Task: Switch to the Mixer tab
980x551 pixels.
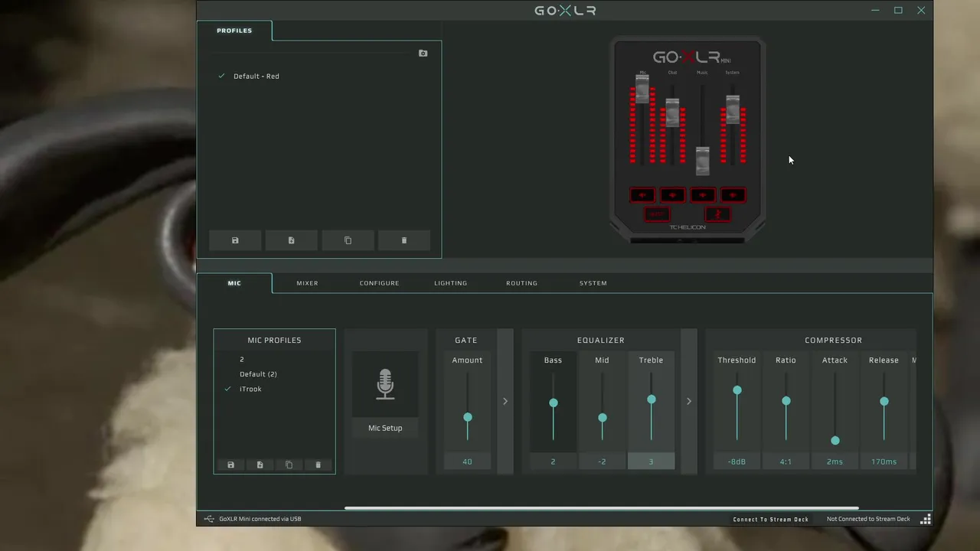Action: (x=307, y=283)
